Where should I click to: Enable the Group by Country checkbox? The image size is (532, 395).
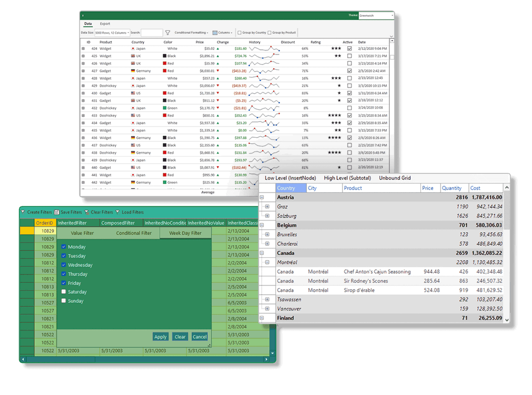click(x=240, y=33)
